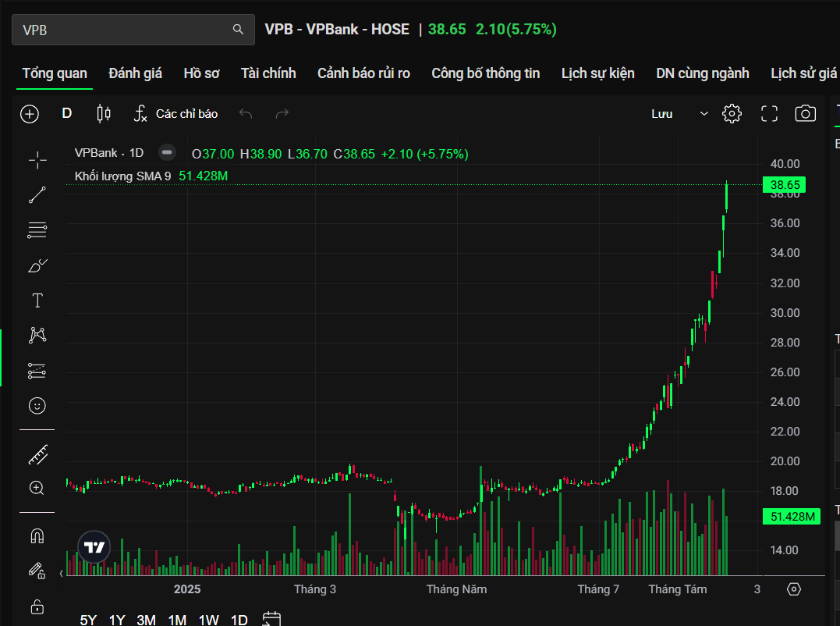Viewport: 840px width, 626px height.
Task: Select the forecast/long position tool
Action: click(x=37, y=371)
